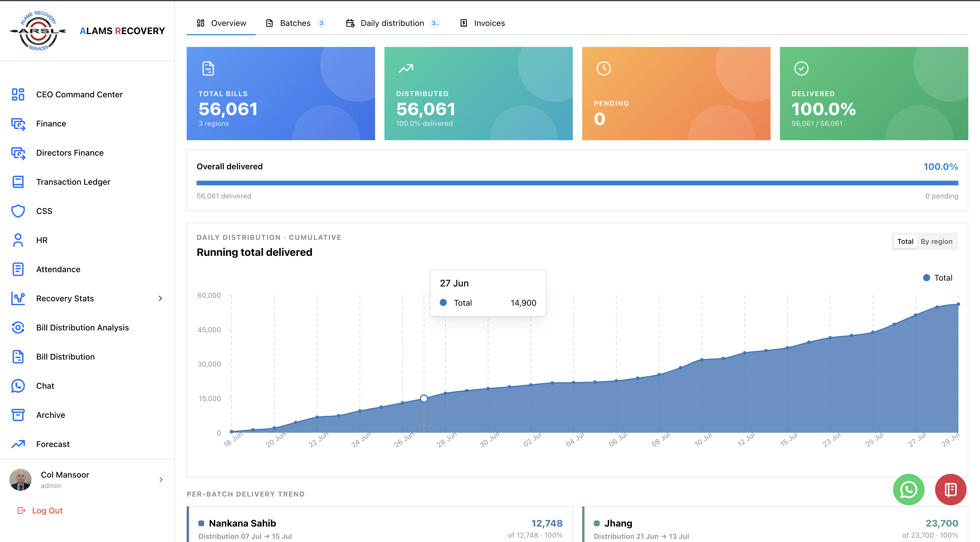
Task: Click the highlighted 27 Jun chart point
Action: click(424, 398)
